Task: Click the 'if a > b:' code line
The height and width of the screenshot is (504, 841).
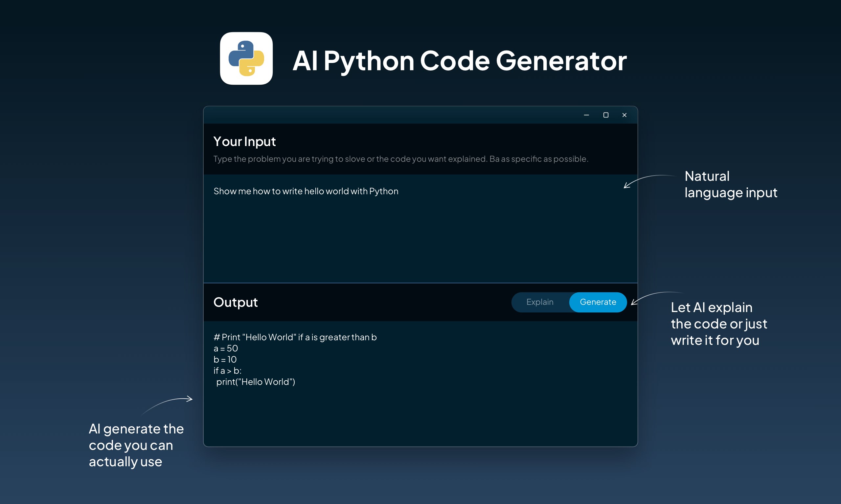Action: tap(227, 370)
